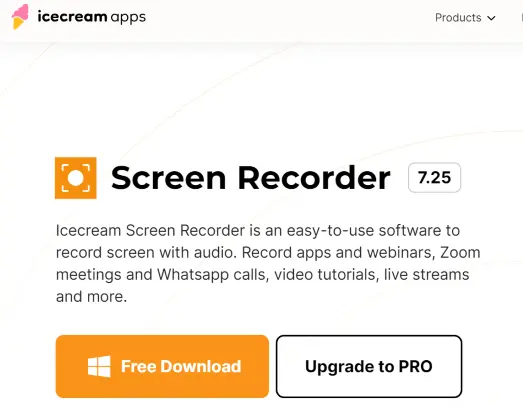Screen dimensions: 523x407
Task: Click the icecream apps wordmark
Action: click(92, 17)
